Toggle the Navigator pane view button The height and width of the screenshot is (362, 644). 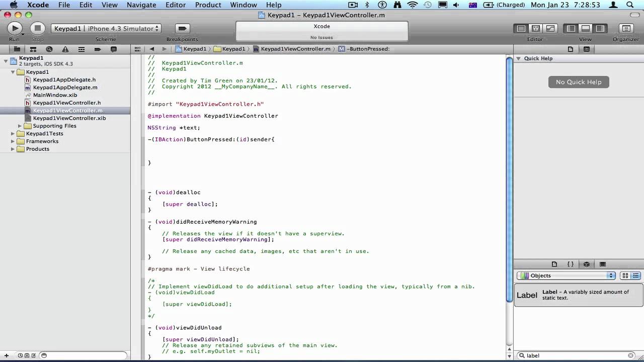click(x=571, y=29)
